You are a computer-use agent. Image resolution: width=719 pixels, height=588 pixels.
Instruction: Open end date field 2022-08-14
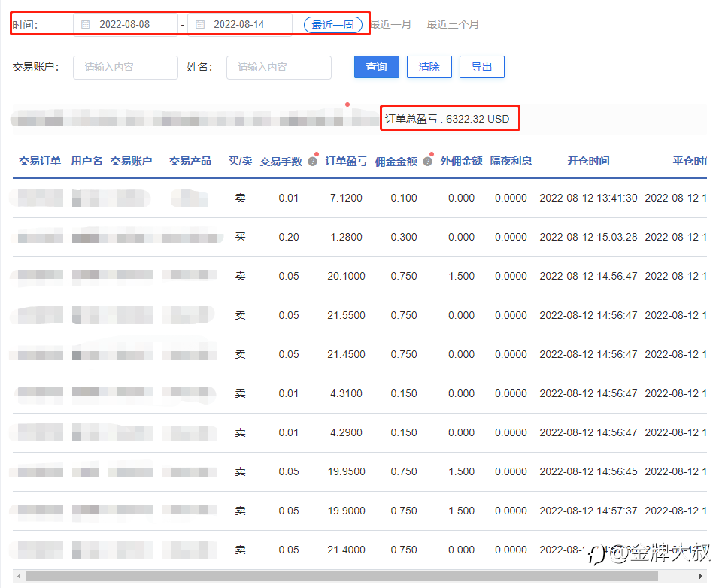[x=239, y=24]
